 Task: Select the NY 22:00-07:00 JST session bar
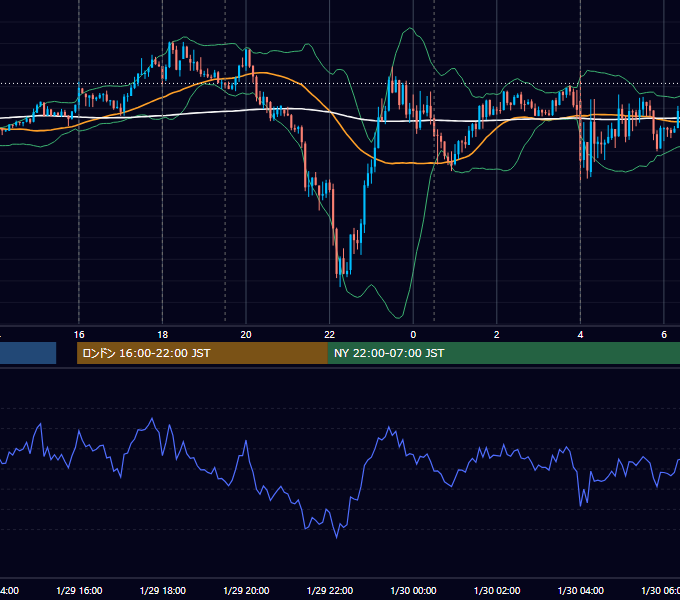pyautogui.click(x=503, y=353)
